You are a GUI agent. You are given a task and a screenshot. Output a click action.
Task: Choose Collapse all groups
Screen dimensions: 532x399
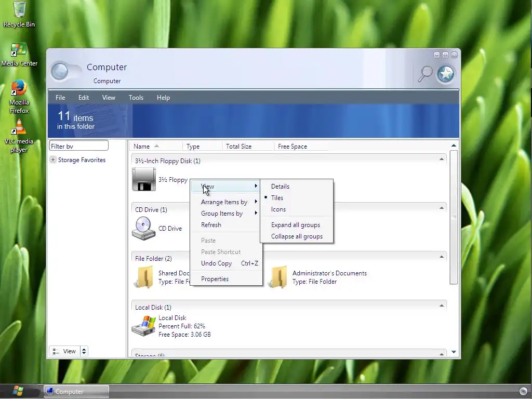[297, 236]
